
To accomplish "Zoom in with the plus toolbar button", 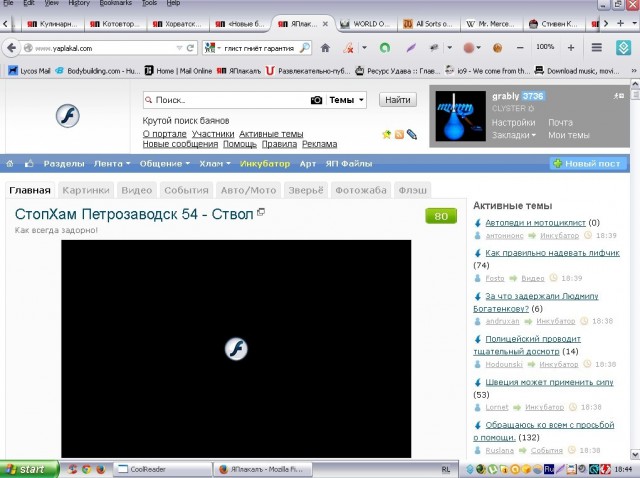I will (x=571, y=48).
